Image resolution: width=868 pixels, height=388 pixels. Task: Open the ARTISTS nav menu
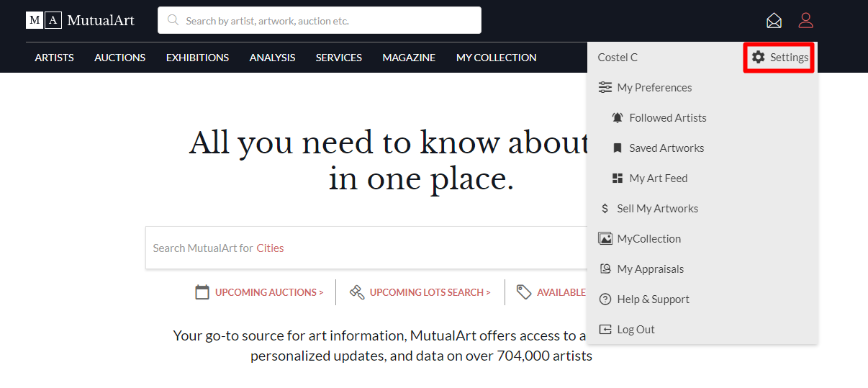tap(54, 58)
